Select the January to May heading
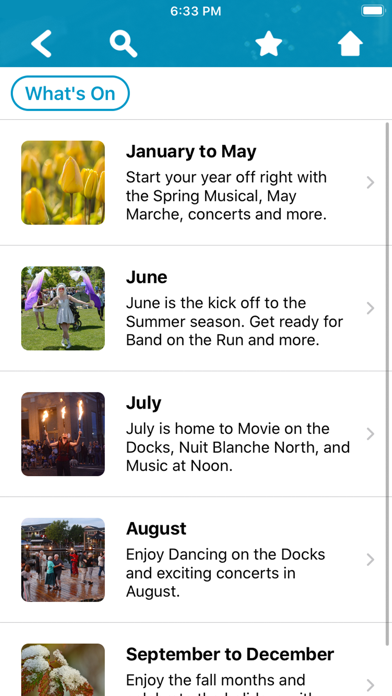This screenshot has width=392, height=696. (x=191, y=152)
